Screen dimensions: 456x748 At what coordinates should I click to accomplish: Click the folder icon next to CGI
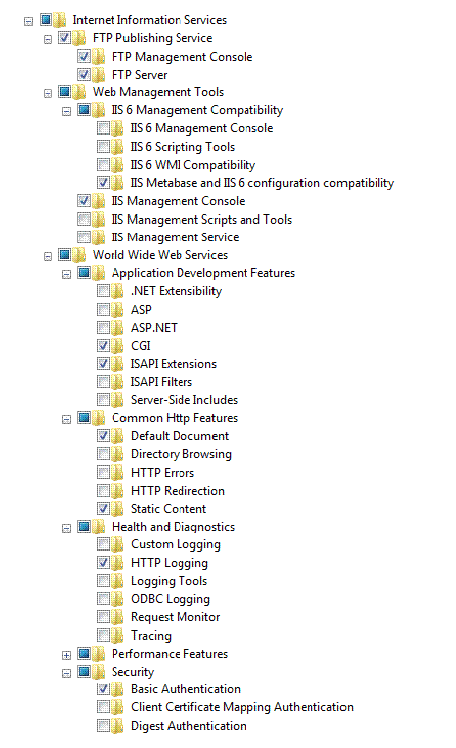click(x=117, y=345)
